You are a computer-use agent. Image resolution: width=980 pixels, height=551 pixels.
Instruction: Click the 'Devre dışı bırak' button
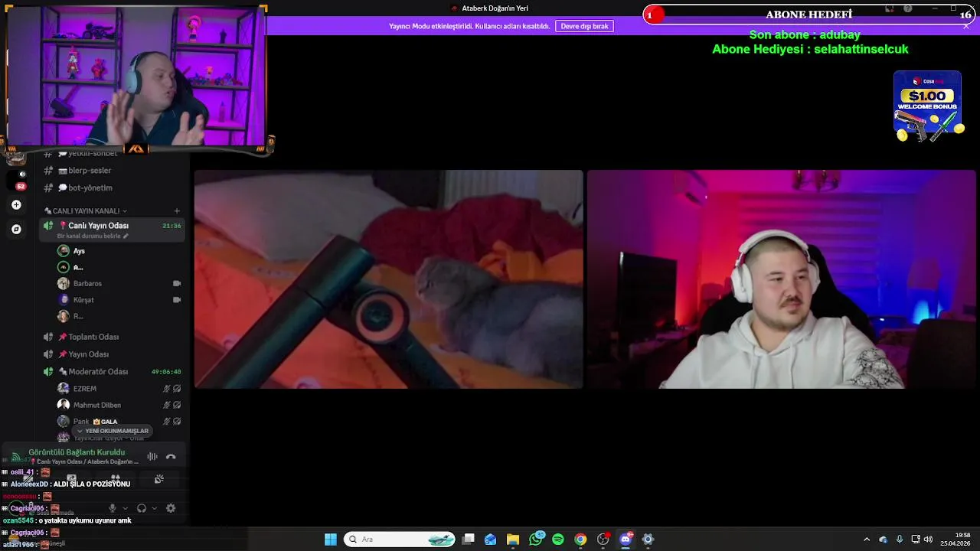pyautogui.click(x=584, y=26)
